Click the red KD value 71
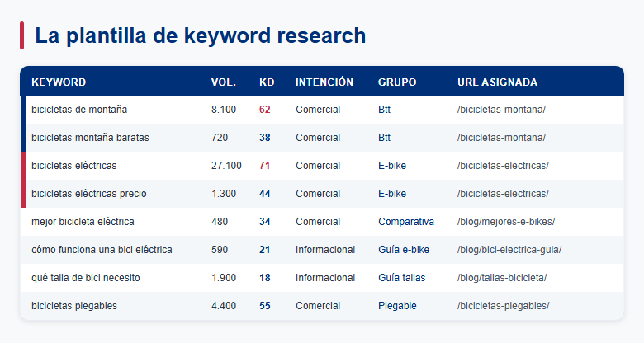 pos(265,166)
